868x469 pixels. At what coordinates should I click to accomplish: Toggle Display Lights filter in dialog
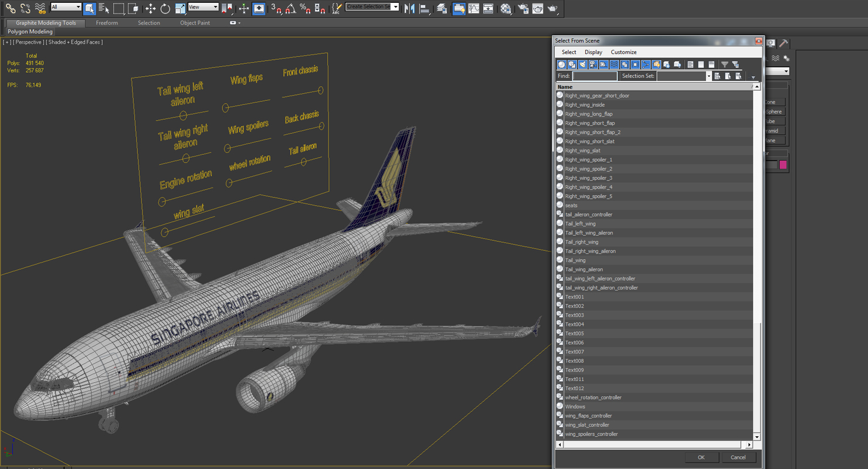(x=583, y=64)
